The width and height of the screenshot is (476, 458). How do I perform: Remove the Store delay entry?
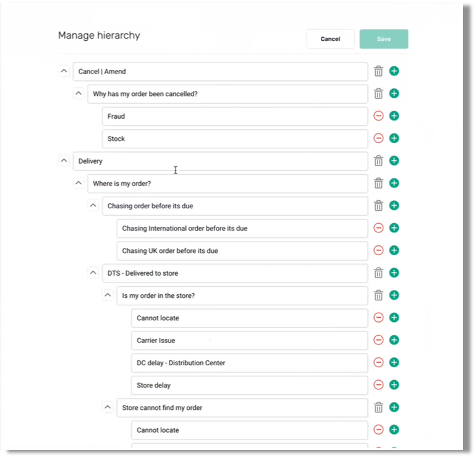tap(378, 385)
